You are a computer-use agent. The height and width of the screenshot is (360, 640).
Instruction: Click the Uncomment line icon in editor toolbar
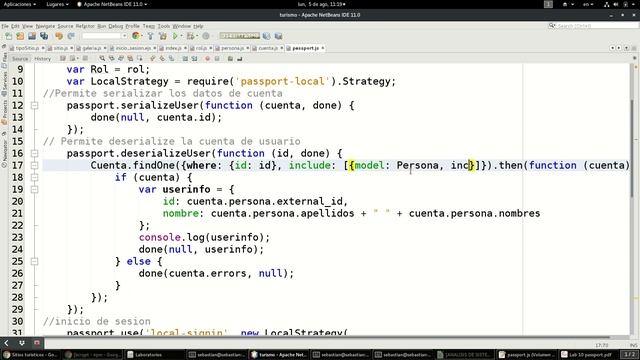point(240,59)
